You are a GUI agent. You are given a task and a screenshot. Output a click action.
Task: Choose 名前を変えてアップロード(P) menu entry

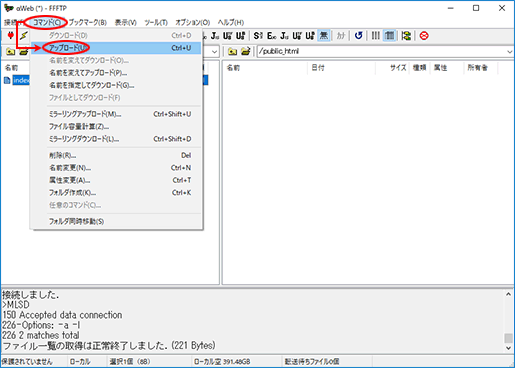pos(116,73)
